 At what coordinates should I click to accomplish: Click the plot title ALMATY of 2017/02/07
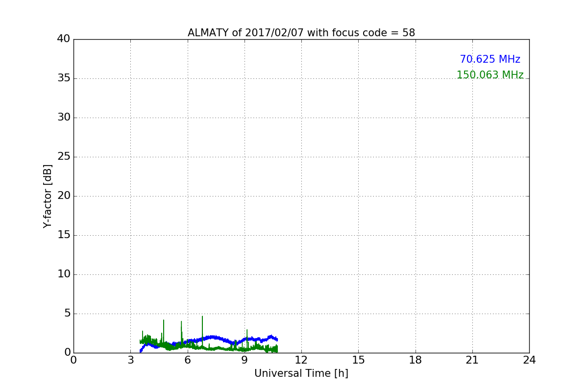click(x=301, y=33)
